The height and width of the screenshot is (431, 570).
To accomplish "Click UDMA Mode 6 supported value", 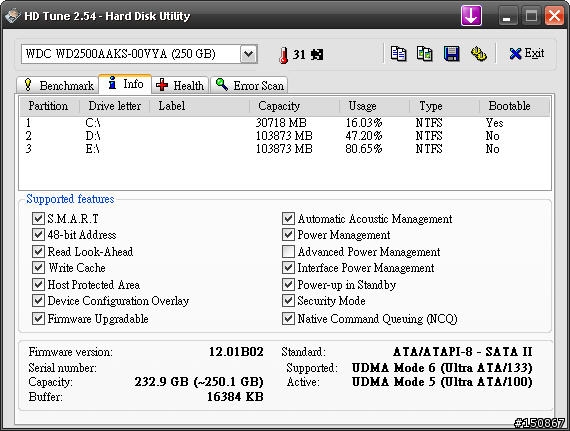I will point(442,367).
